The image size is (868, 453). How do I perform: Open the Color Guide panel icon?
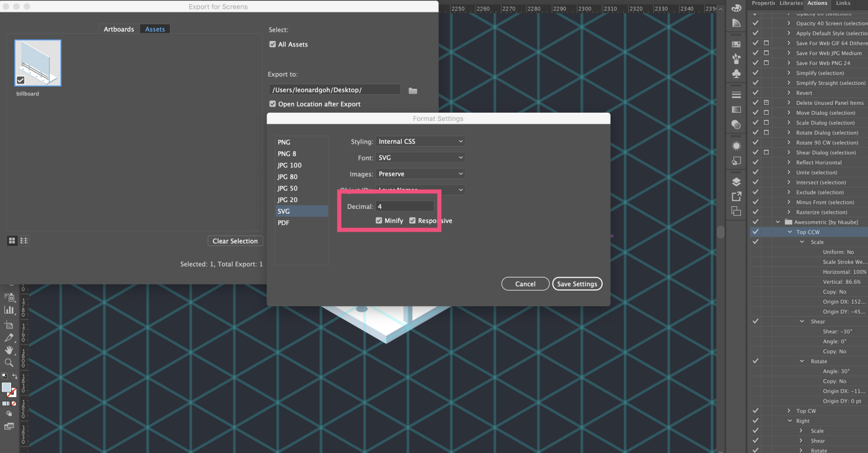[736, 23]
